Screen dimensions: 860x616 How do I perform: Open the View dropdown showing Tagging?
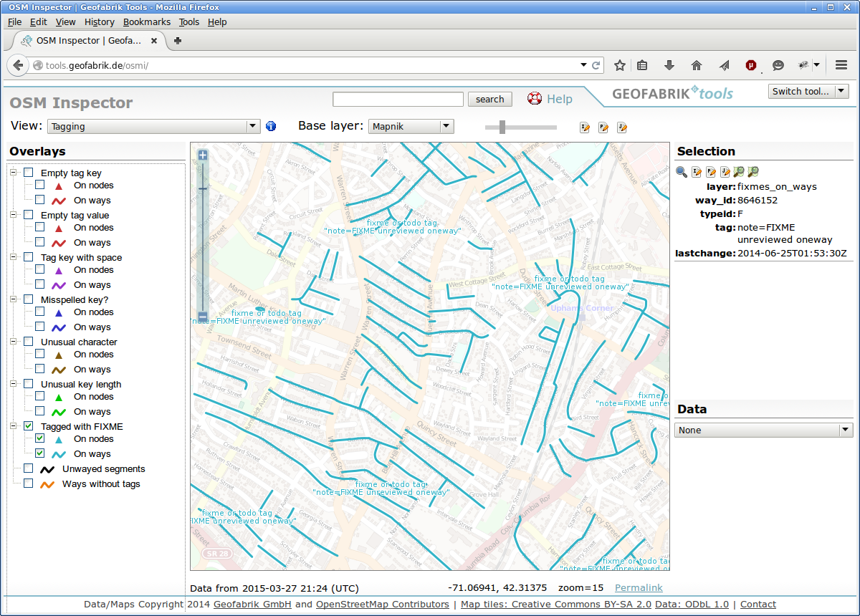click(153, 127)
